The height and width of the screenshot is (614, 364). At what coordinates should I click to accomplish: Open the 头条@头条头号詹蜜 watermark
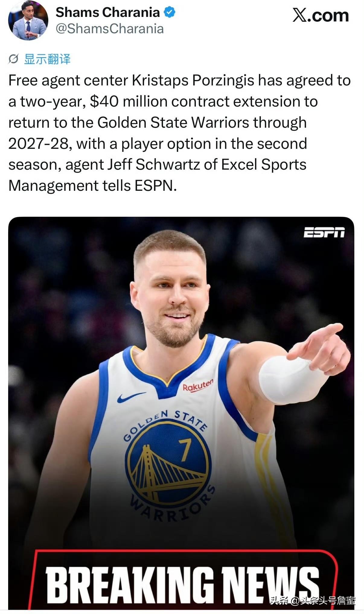pos(313,601)
